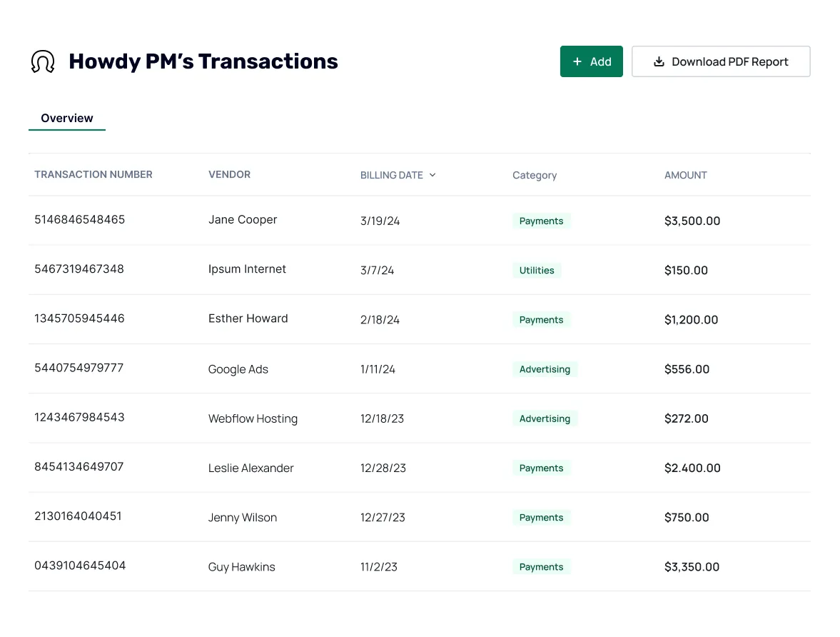Click the Category column header
This screenshot has height=637, width=840.
click(535, 174)
